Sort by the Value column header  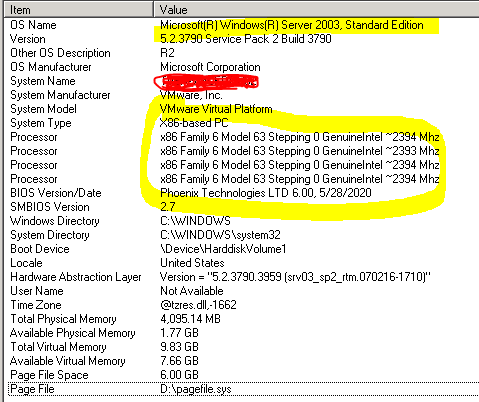click(x=317, y=10)
